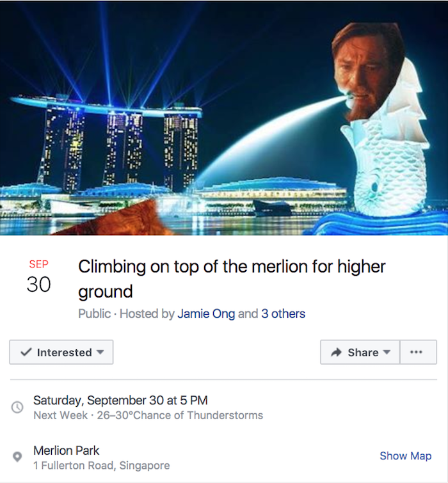
Task: Click the Show Map link
Action: [x=405, y=456]
